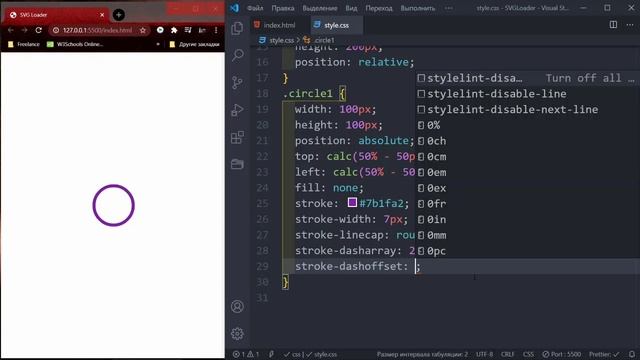Open the Source Control view
The image size is (640, 360).
[x=238, y=82]
